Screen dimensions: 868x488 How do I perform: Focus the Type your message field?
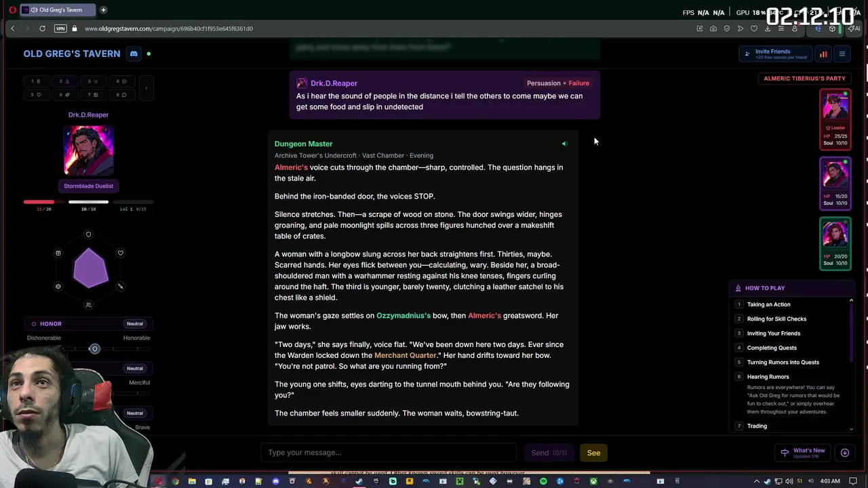coord(389,453)
